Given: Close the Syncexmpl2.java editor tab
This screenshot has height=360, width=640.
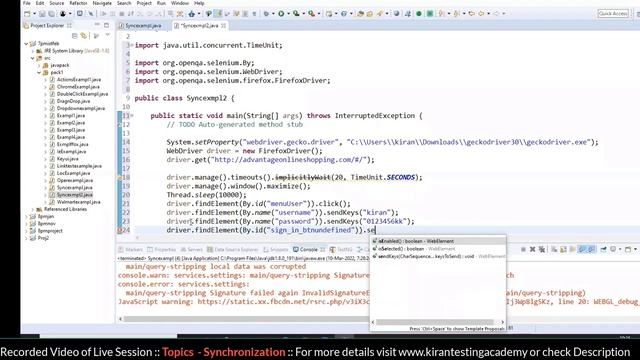Looking at the screenshot, I should 224,26.
